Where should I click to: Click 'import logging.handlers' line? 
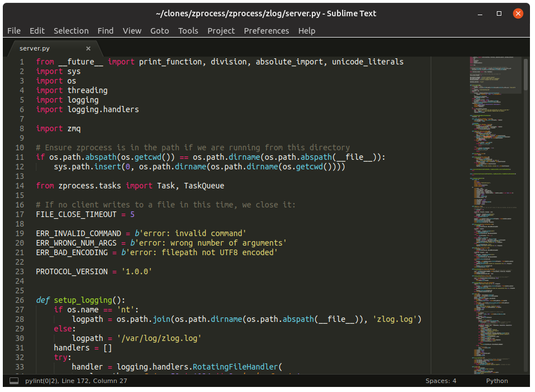(x=87, y=109)
